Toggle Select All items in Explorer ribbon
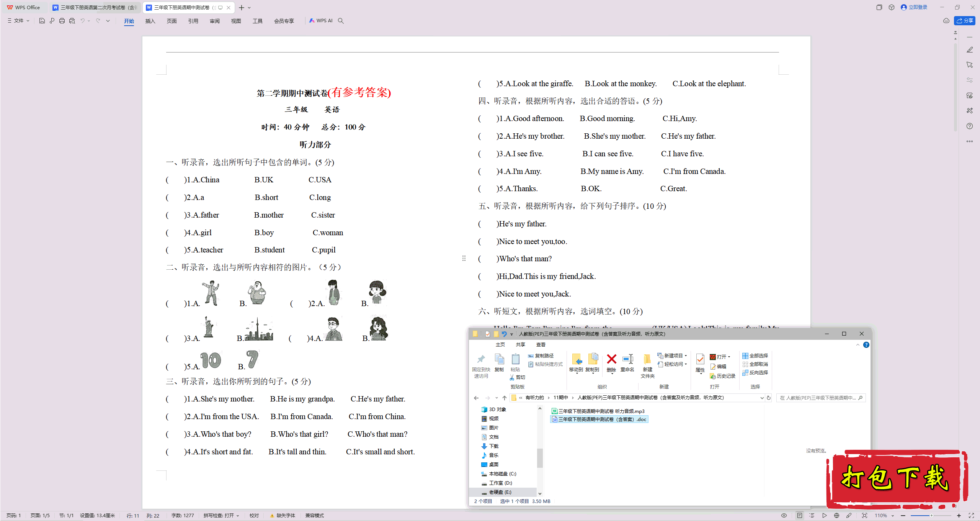980x521 pixels. [755, 356]
